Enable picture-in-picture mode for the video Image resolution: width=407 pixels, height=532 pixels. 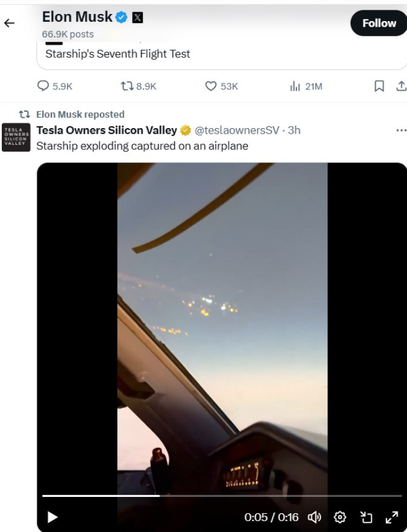pyautogui.click(x=366, y=517)
